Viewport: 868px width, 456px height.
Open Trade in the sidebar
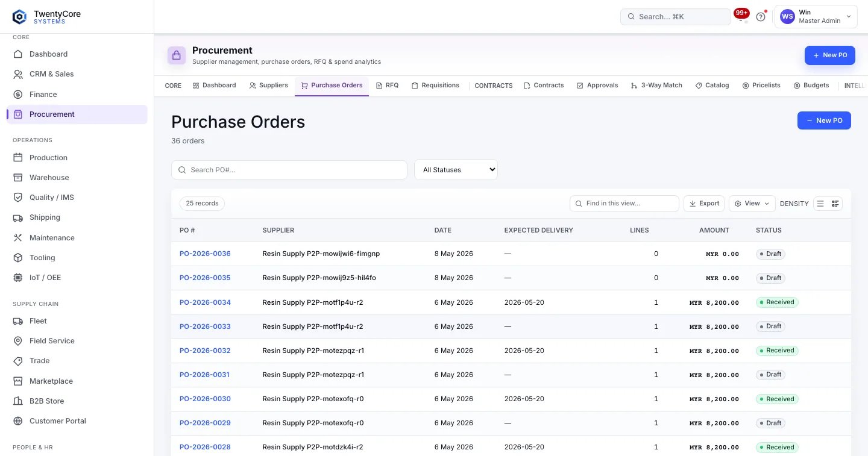[77, 361]
